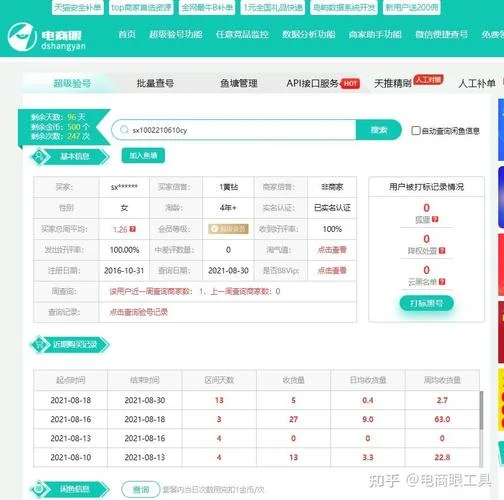Viewport: 504px width, 500px height.
Task: Switch to the API接口服务 tab
Action: 312,83
